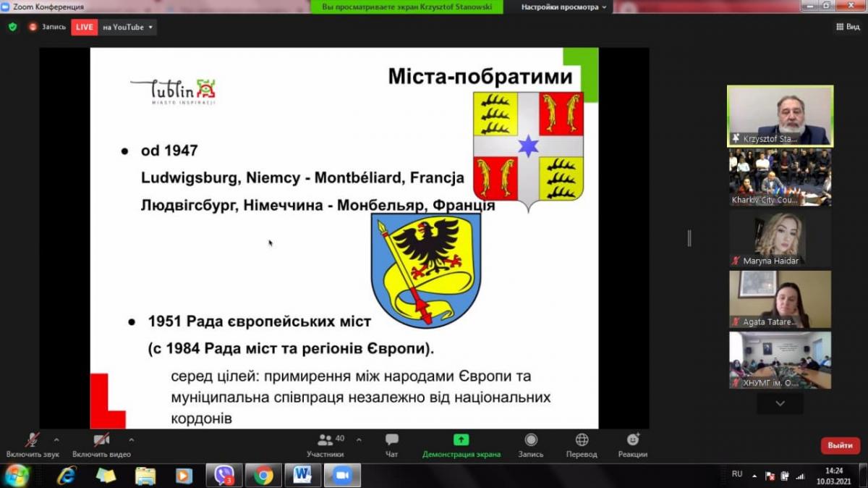
Task: Click the Міста-побратими slide heading
Action: pos(480,77)
